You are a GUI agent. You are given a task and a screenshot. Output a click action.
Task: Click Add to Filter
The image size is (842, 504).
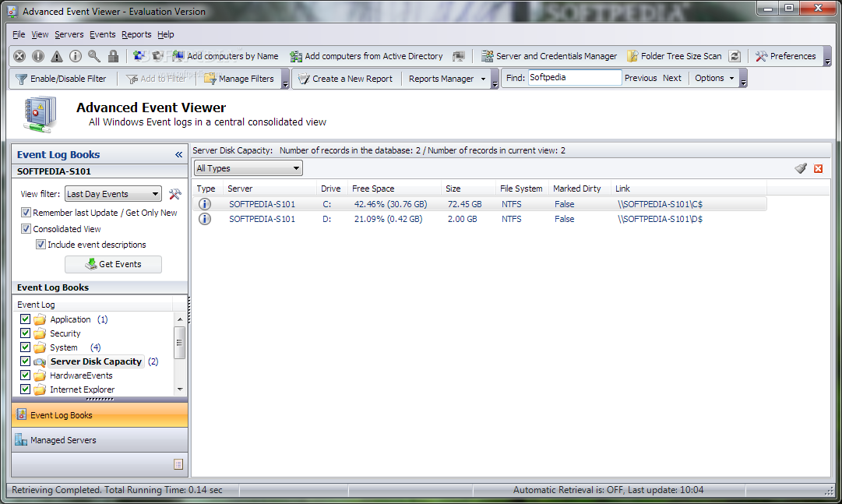(x=157, y=79)
